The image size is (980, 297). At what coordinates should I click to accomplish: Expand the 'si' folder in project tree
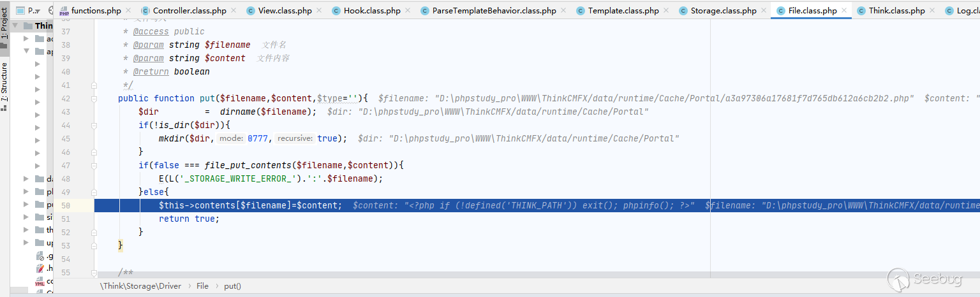pos(26,217)
